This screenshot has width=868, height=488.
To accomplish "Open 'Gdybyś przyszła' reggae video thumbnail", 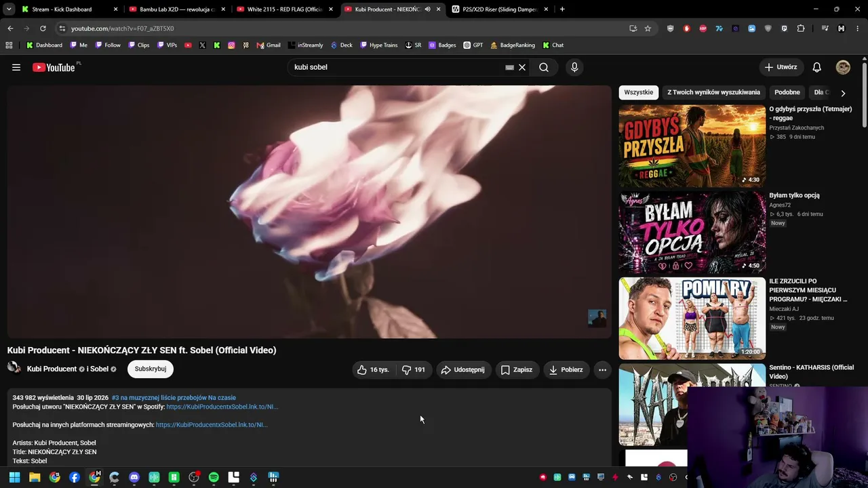I will (692, 146).
